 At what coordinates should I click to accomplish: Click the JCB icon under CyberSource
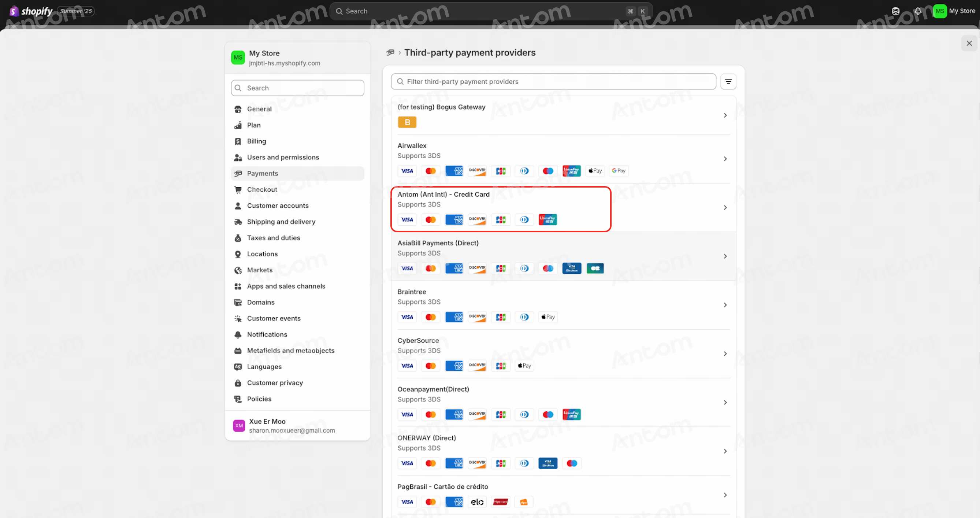click(x=501, y=366)
